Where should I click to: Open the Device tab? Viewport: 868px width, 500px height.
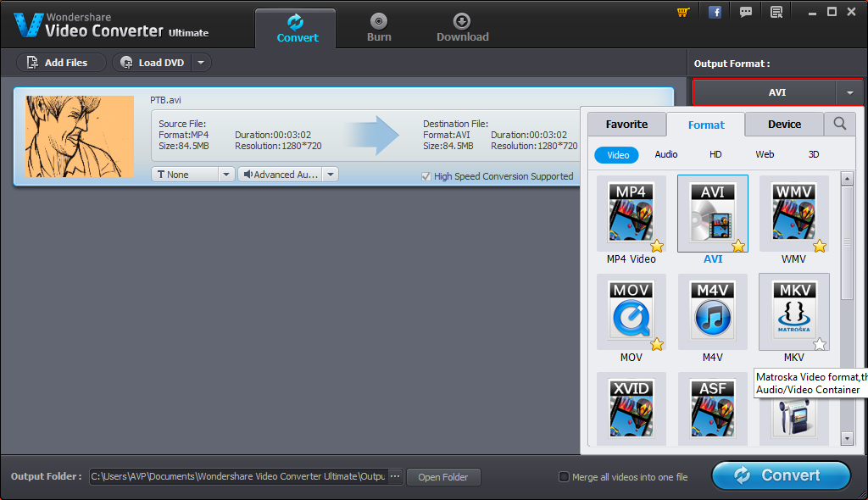point(784,124)
